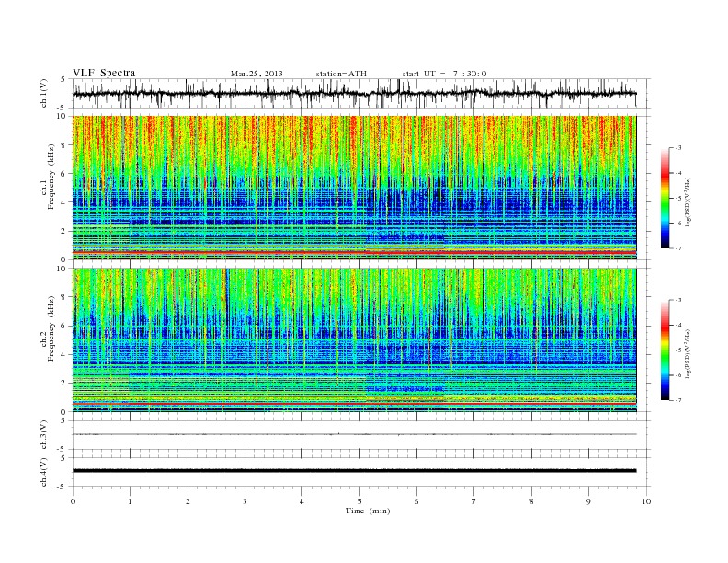Click the "6" kHz tick on ch.2 spectrogram
This screenshot has width=728, height=563.
tap(64, 326)
